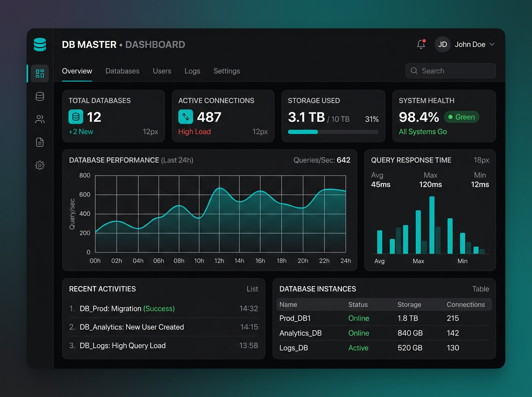
Task: Switch to the Users tab
Action: [162, 71]
